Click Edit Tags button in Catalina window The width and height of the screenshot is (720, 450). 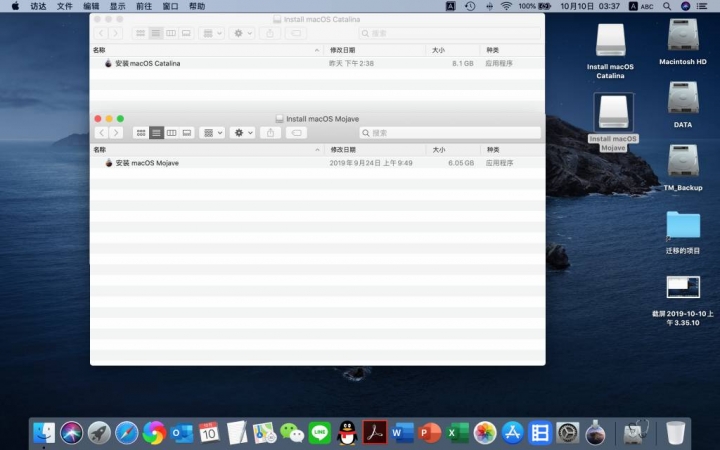[296, 33]
